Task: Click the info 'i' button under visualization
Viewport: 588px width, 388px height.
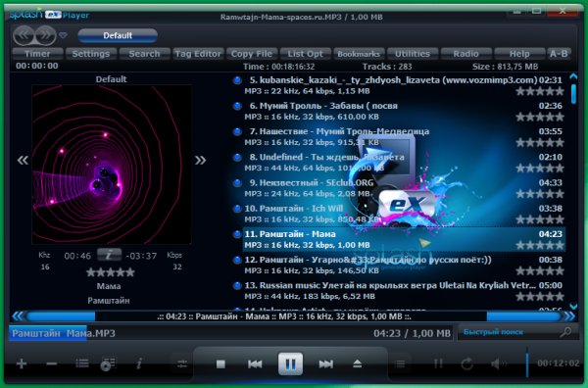Action: 109,255
